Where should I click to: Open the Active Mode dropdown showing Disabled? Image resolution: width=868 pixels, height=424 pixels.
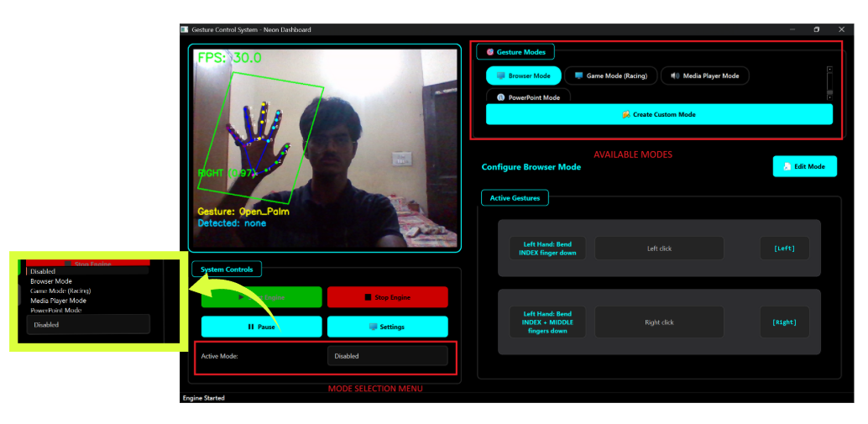point(388,356)
